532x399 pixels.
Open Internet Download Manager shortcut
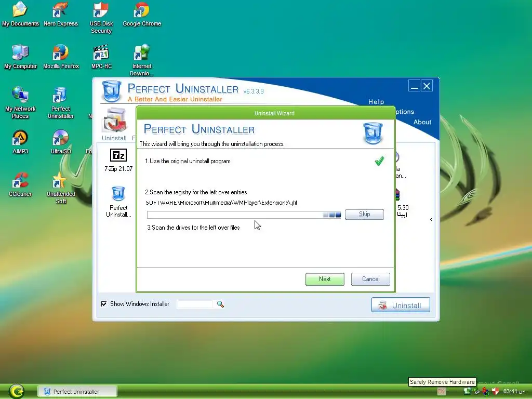point(142,60)
